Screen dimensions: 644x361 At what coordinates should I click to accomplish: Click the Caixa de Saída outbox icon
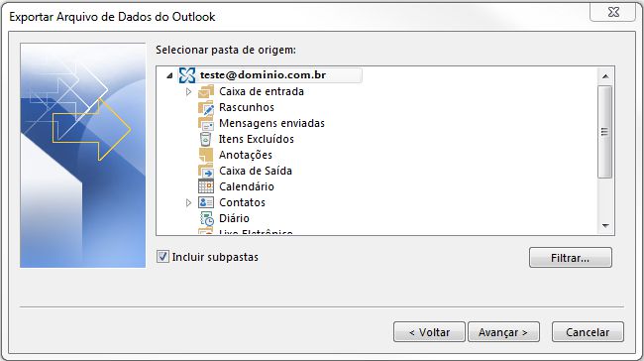(206, 171)
